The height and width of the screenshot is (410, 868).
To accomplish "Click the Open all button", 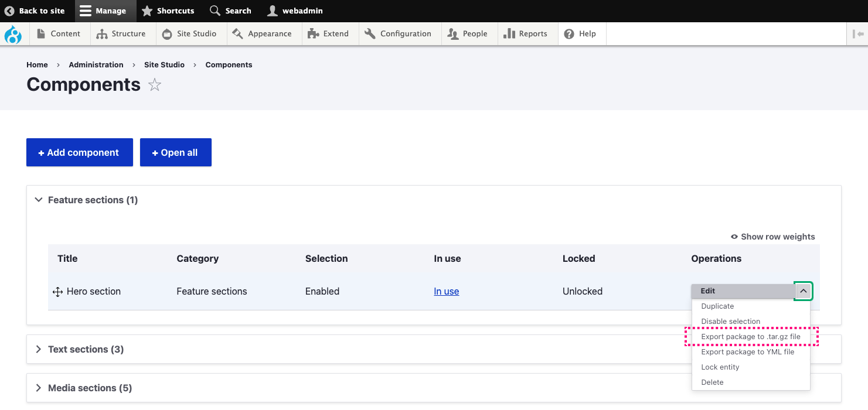I will pos(176,152).
